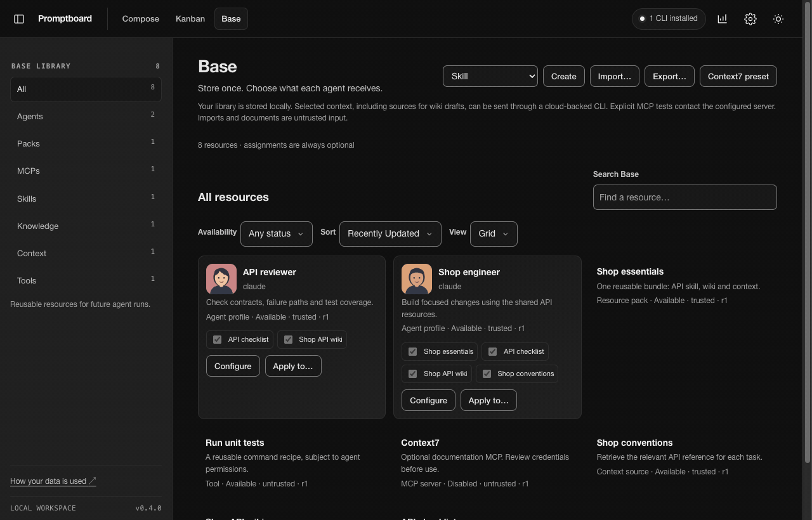The image size is (812, 520).
Task: Focus the Find a resource search field
Action: pos(685,197)
